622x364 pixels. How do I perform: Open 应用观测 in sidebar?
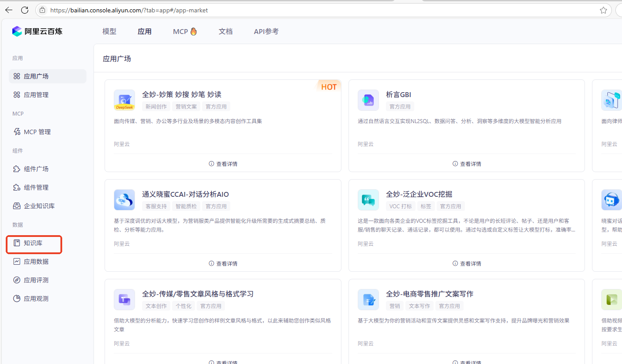48,299
